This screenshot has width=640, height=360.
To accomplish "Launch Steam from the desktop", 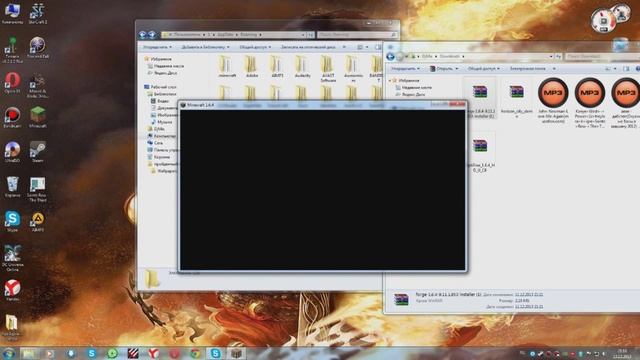I will pyautogui.click(x=38, y=152).
